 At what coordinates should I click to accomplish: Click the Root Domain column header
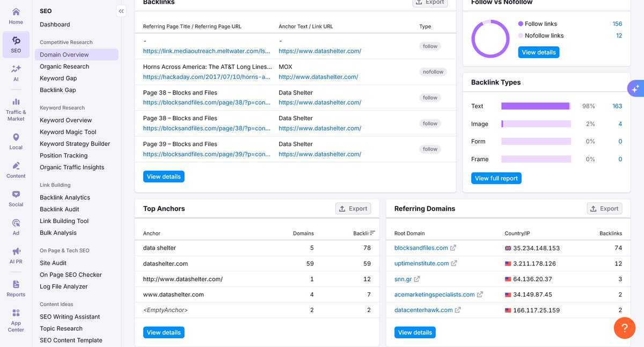(x=409, y=234)
